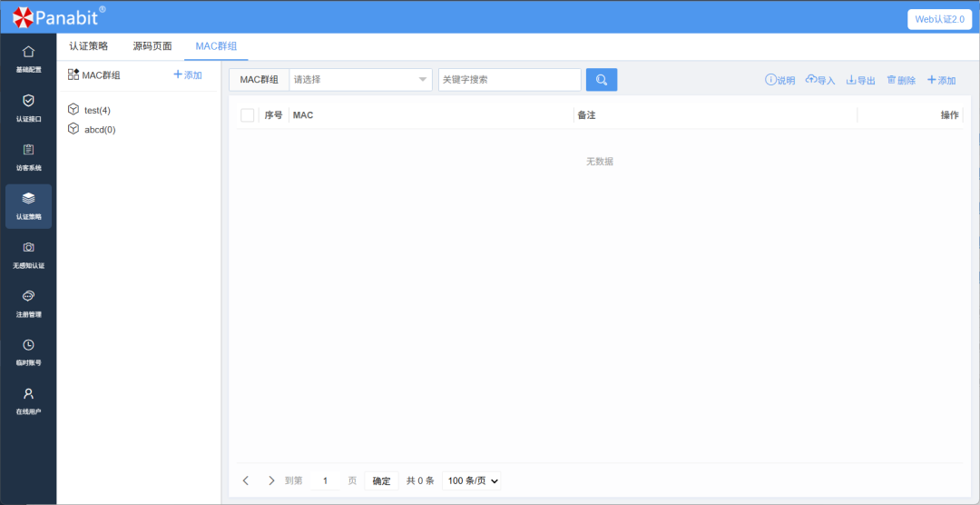Click 添加 in the left MAC群组 panel
Image resolution: width=980 pixels, height=505 pixels.
(x=188, y=75)
